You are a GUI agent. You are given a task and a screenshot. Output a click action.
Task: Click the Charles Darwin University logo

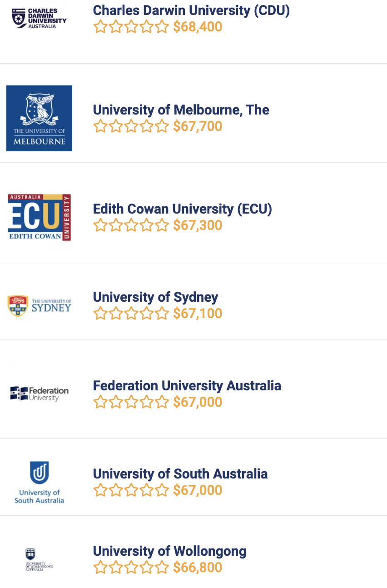click(x=39, y=18)
